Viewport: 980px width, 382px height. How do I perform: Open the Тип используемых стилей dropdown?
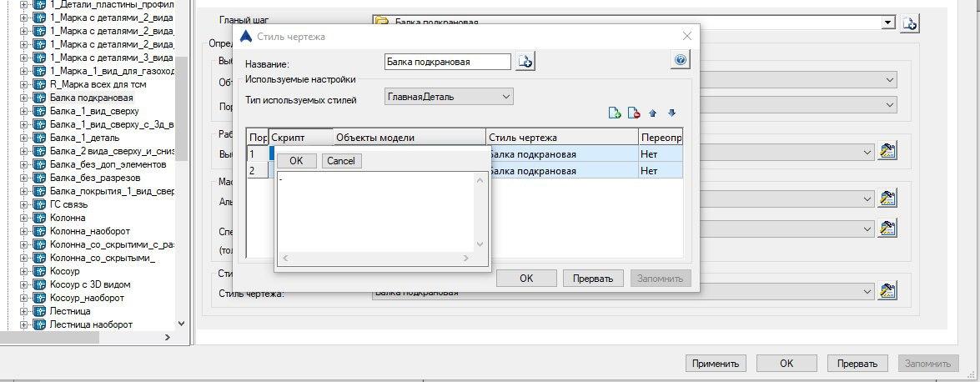505,98
